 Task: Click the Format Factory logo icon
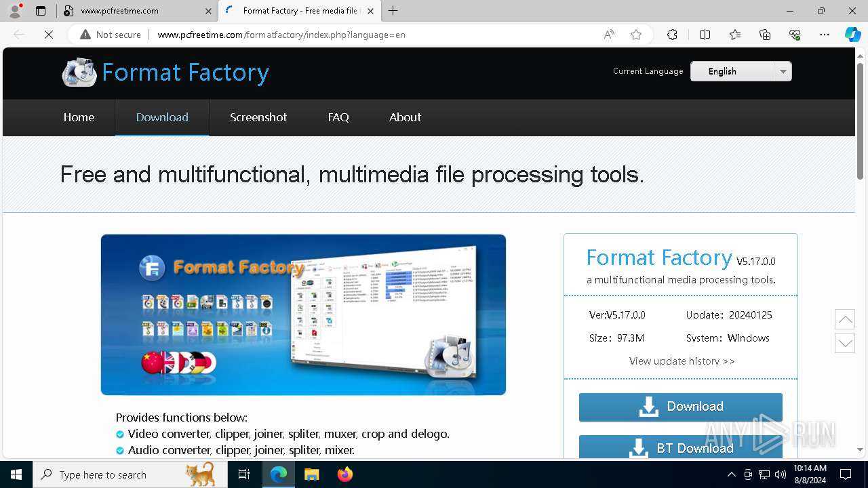(x=79, y=72)
